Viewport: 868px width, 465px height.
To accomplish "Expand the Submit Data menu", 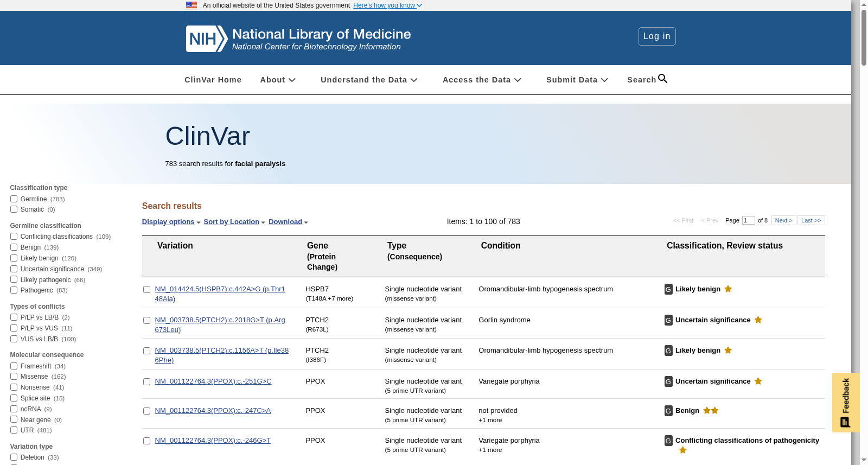I will 577,80.
